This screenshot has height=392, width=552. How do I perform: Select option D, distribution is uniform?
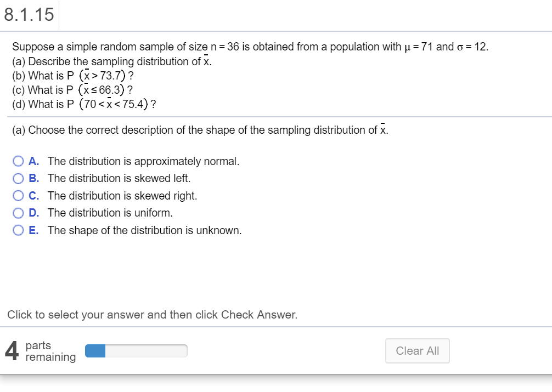[18, 213]
